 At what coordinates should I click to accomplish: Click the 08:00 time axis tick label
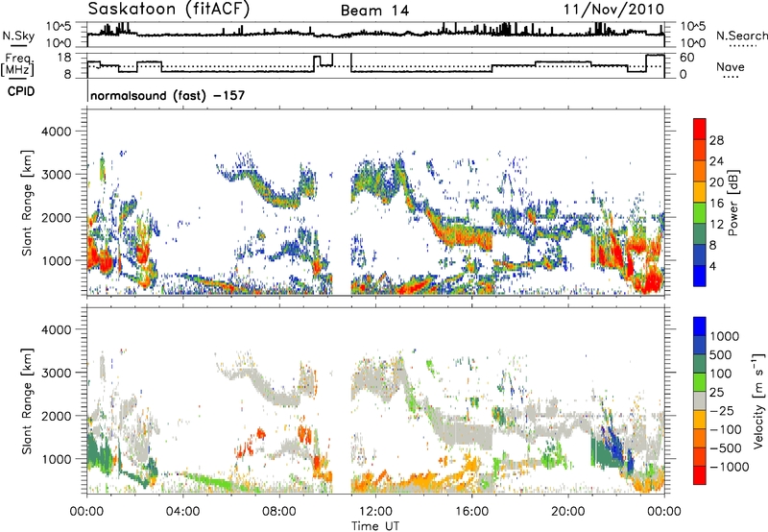tap(279, 512)
